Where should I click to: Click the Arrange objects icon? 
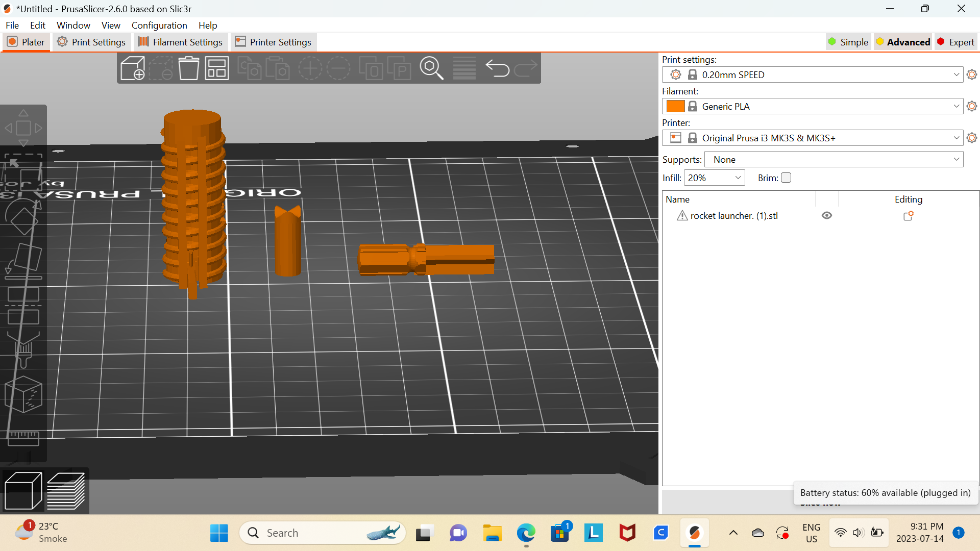pyautogui.click(x=217, y=68)
